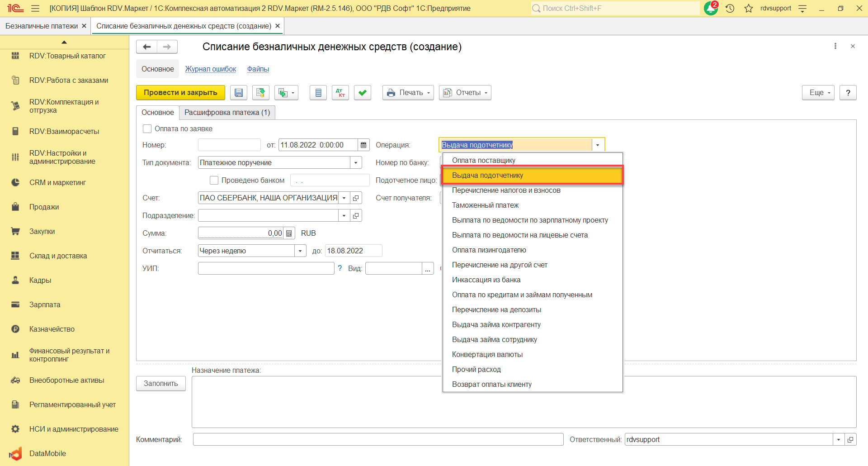Switch to the Расшифровка платежа (1) tab

[227, 113]
